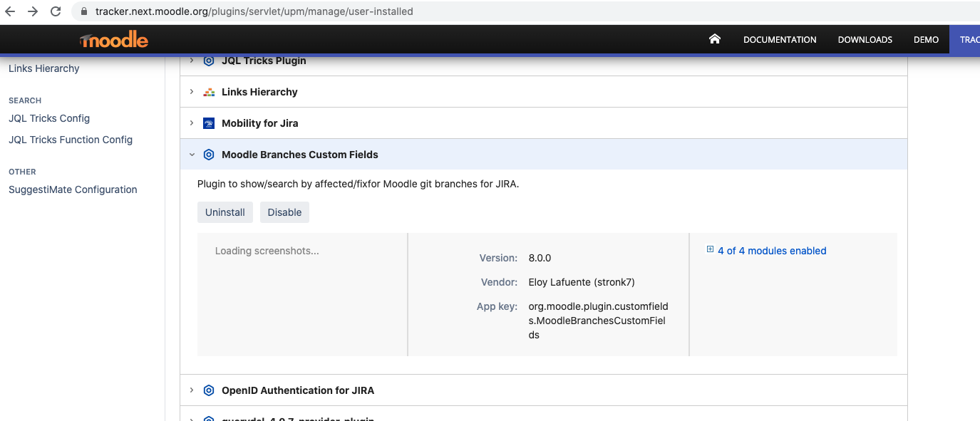The image size is (980, 421).
Task: Click the plugin description about git branches
Action: point(359,184)
